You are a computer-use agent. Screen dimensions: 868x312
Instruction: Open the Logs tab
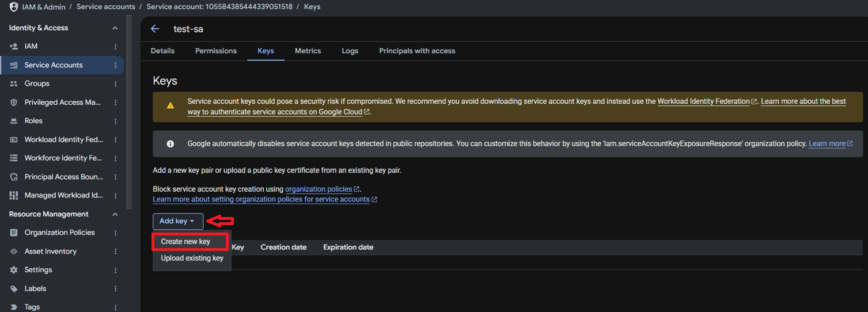(350, 51)
